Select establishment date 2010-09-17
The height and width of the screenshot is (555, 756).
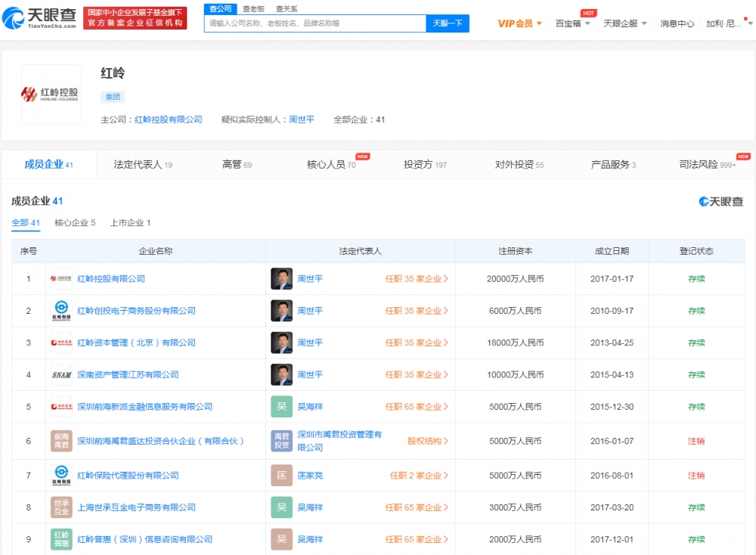pyautogui.click(x=612, y=311)
